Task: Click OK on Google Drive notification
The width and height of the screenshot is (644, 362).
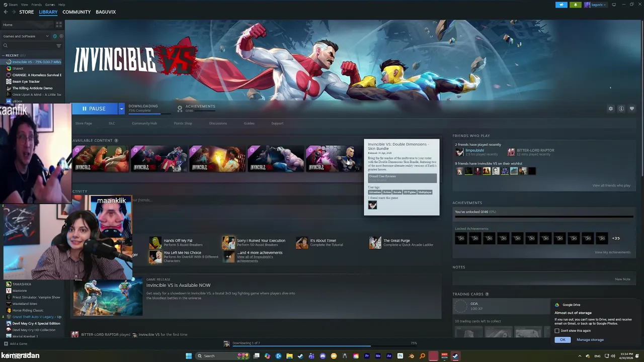Action: (562, 340)
